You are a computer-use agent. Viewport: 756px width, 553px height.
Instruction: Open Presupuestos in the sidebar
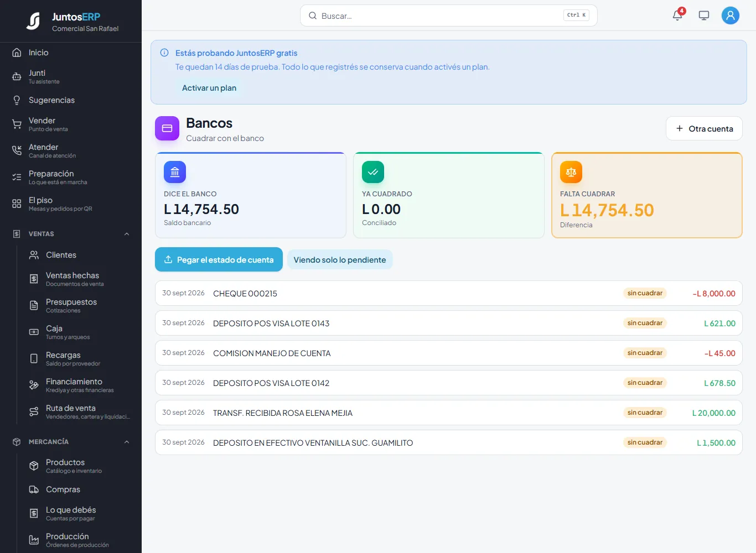(79, 306)
